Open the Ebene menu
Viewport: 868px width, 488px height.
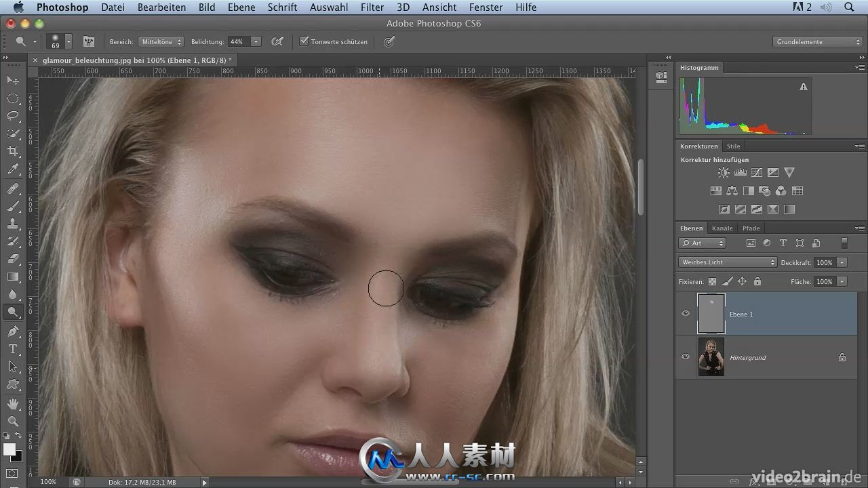[241, 7]
